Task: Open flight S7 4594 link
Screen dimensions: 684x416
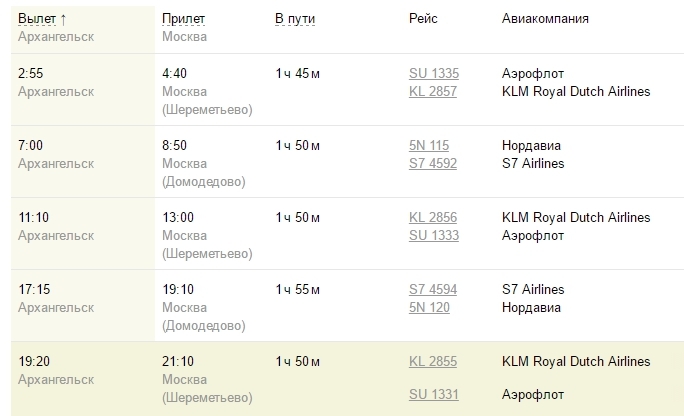Action: point(433,289)
